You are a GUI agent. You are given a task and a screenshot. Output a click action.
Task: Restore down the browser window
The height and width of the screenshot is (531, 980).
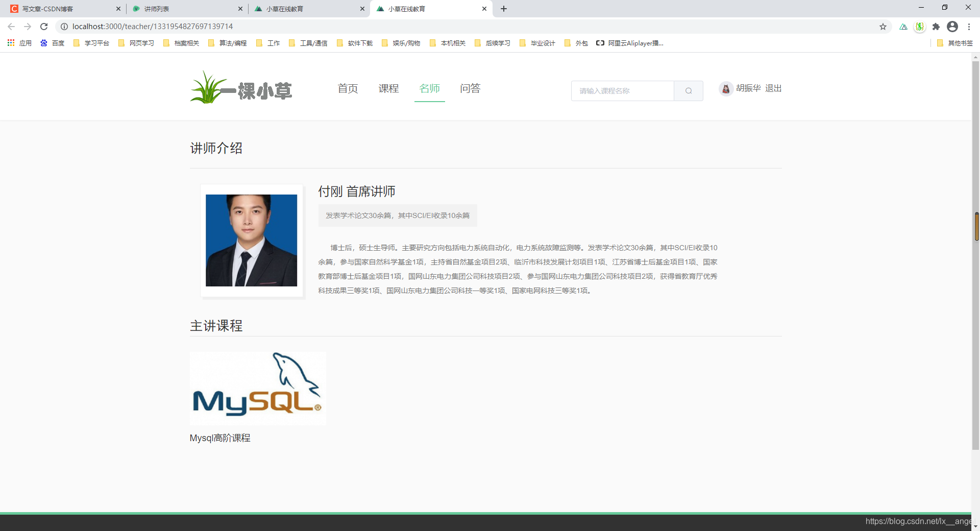click(945, 8)
